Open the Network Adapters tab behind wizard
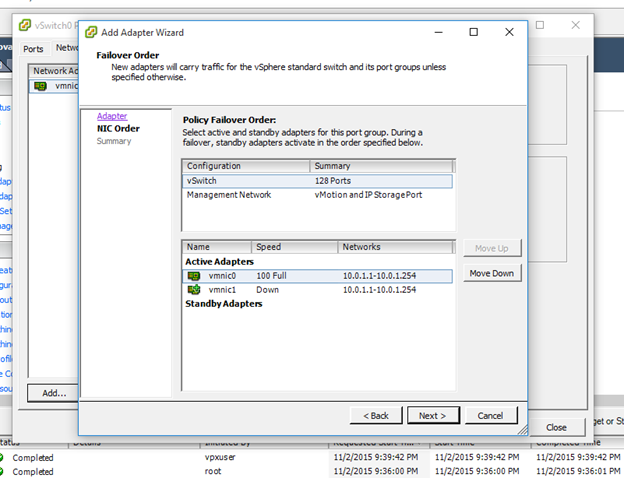Screen dimensions: 624x478 [67, 48]
